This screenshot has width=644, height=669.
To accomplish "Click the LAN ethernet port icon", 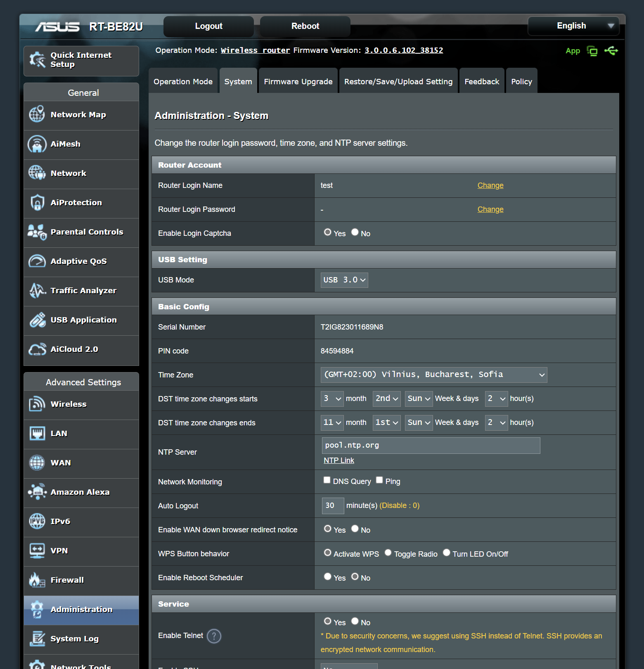I will 37,433.
